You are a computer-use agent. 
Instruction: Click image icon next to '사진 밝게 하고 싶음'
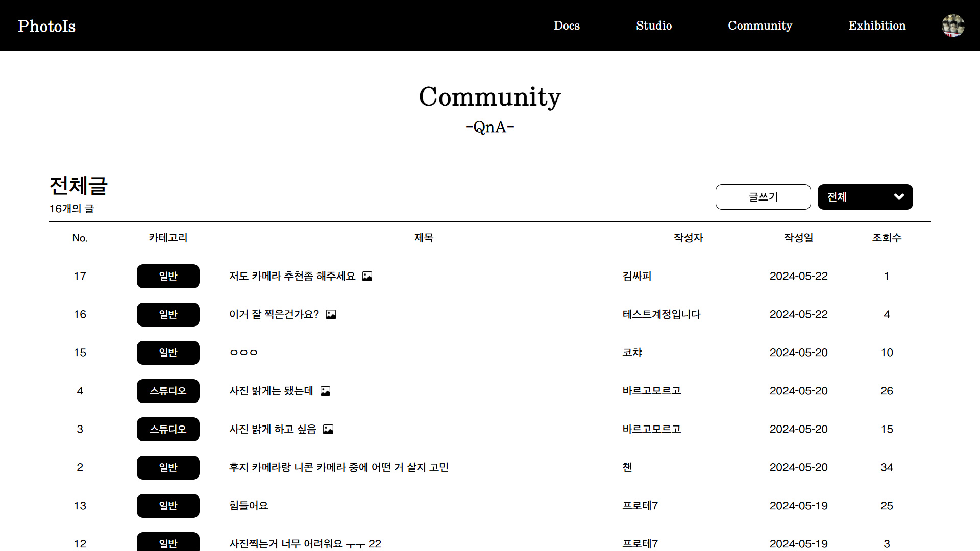click(328, 430)
